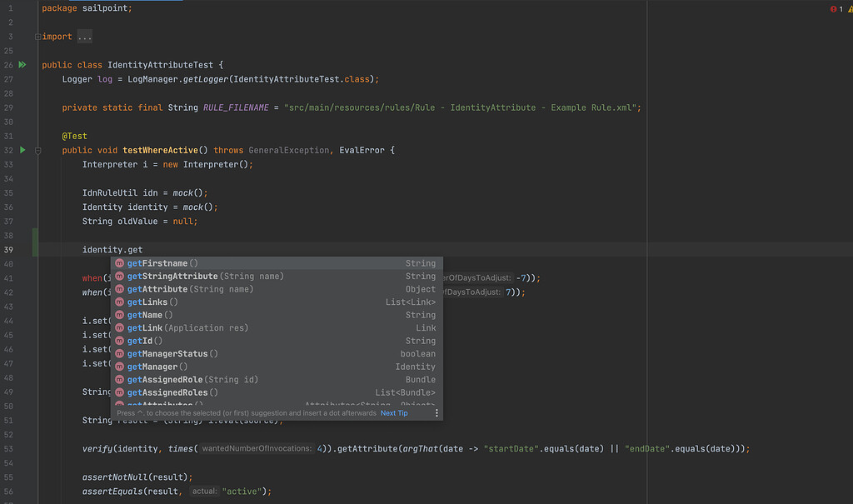
Task: Click the method icon beside getManager()
Action: click(x=121, y=367)
